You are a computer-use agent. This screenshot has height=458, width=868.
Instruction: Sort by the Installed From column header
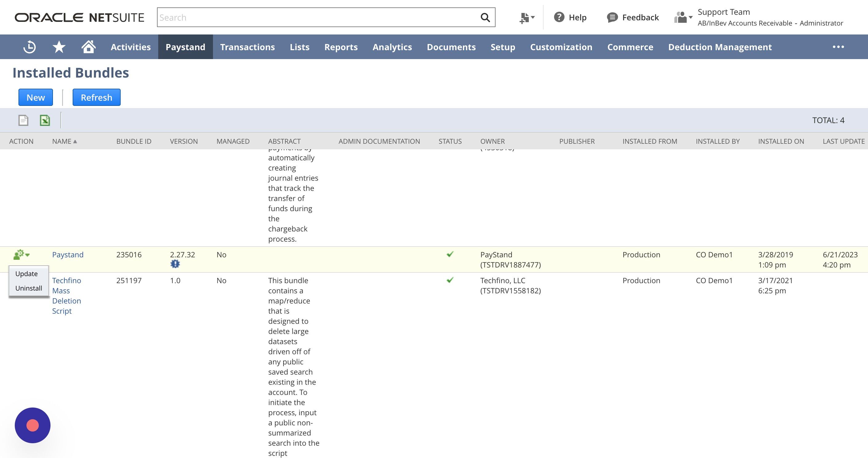(x=650, y=141)
